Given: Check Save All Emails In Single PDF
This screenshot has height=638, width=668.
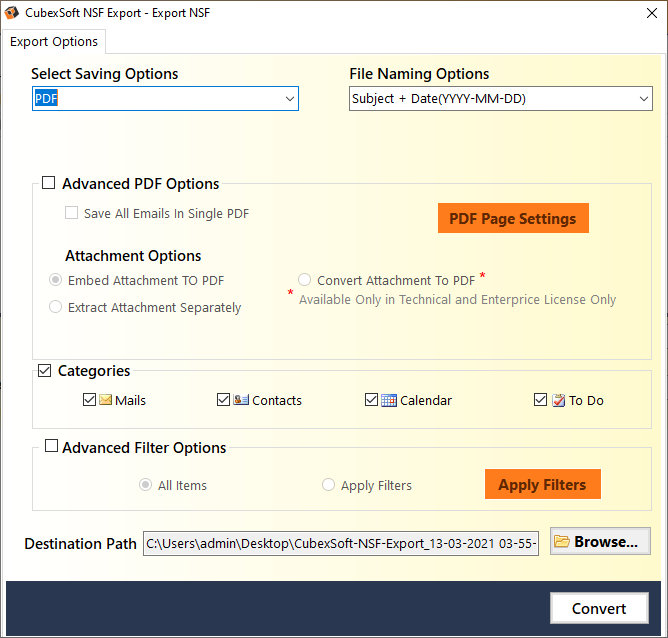Looking at the screenshot, I should (72, 213).
